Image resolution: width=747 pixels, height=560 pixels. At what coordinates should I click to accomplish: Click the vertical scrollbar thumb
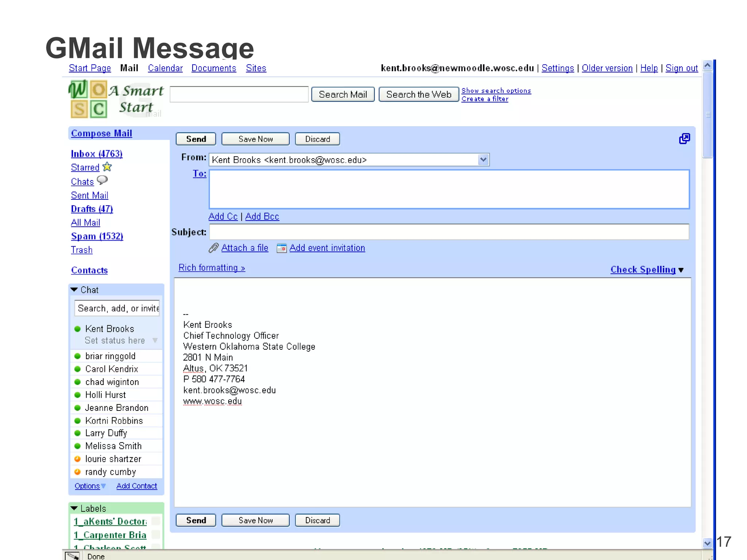tap(708, 114)
